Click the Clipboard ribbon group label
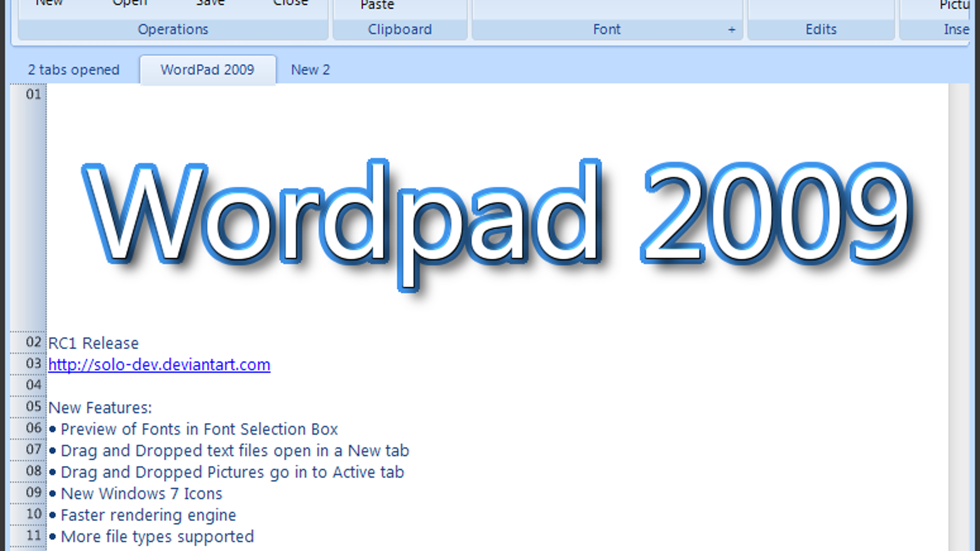Screen dimensions: 980x551 [400, 29]
